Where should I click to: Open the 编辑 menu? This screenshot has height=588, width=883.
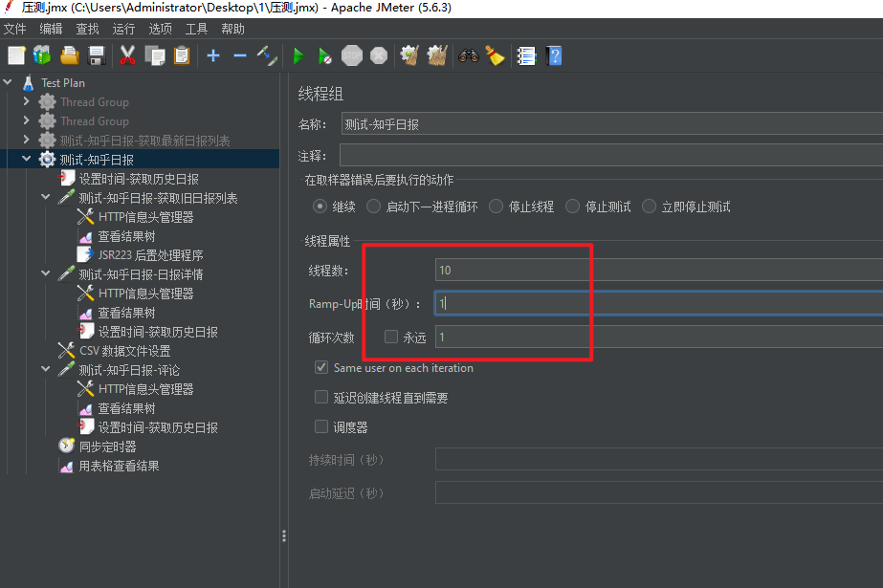tap(51, 29)
